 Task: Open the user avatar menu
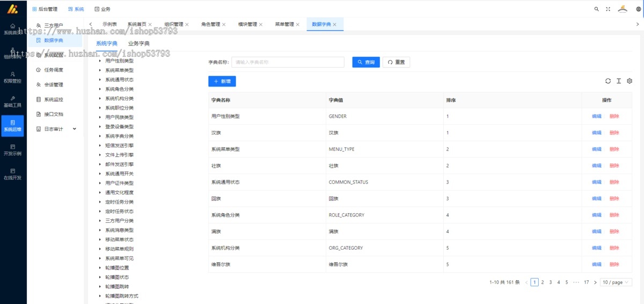(x=623, y=9)
